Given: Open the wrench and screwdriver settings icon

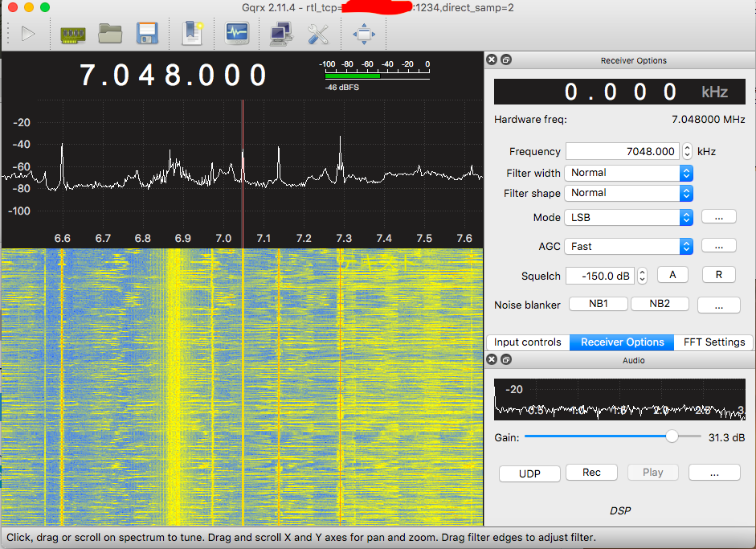Looking at the screenshot, I should (x=318, y=34).
